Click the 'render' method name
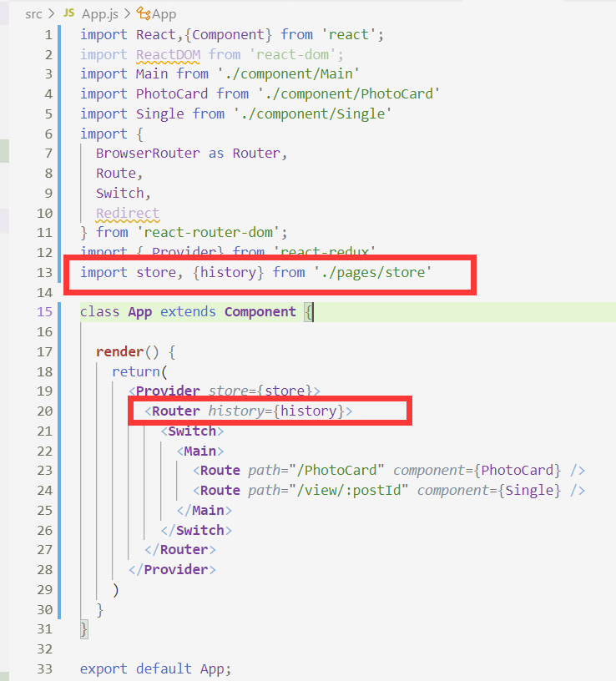616x681 pixels. (120, 351)
